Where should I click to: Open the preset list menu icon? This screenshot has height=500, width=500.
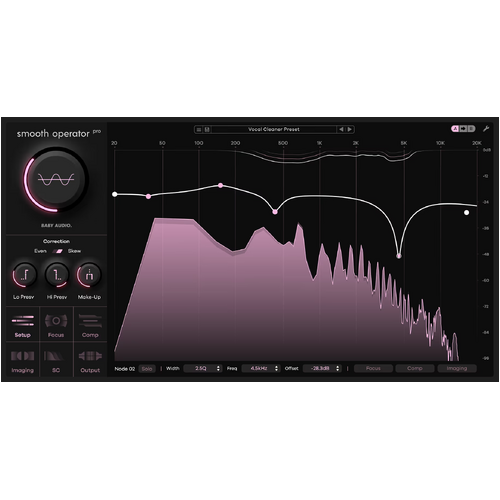(198, 129)
